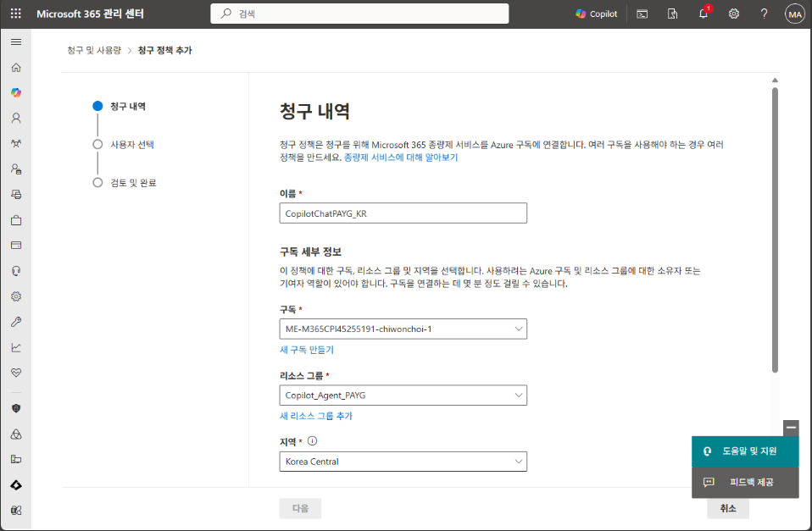Open the 리소스 그룹 dropdown

click(403, 395)
